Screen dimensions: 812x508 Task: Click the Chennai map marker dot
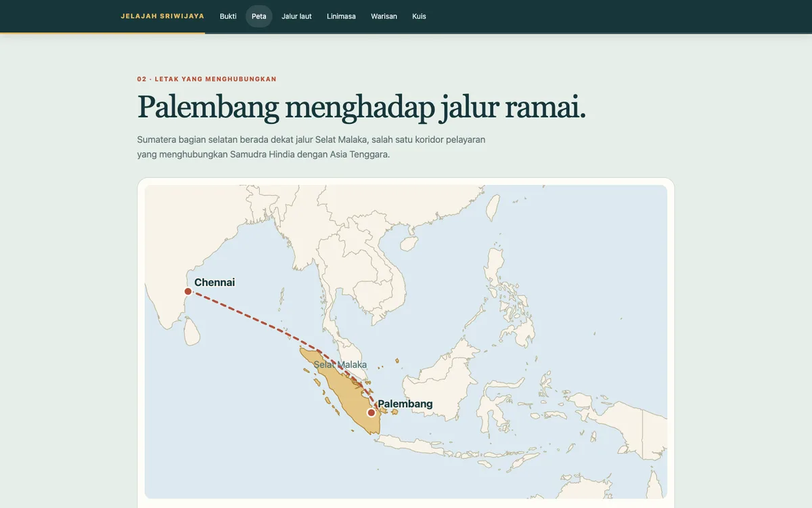pos(188,291)
